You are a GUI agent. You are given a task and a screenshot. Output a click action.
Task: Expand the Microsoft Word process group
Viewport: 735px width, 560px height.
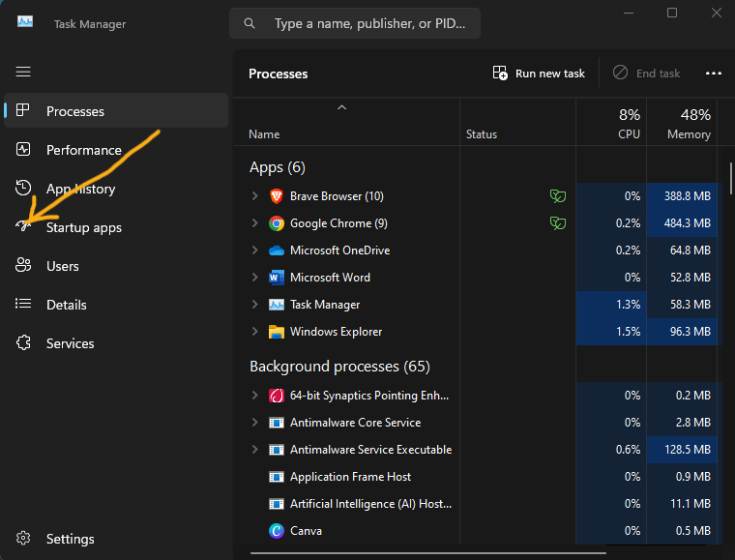coord(254,277)
